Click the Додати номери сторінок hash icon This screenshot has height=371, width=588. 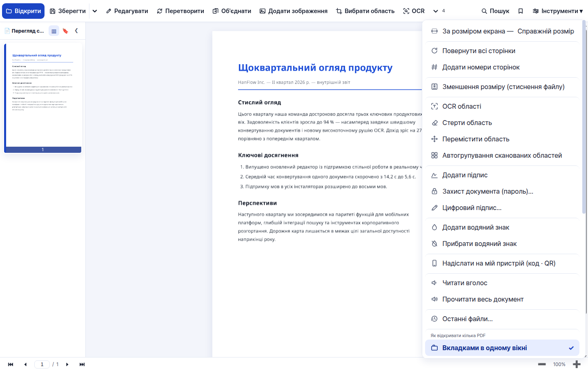point(434,67)
